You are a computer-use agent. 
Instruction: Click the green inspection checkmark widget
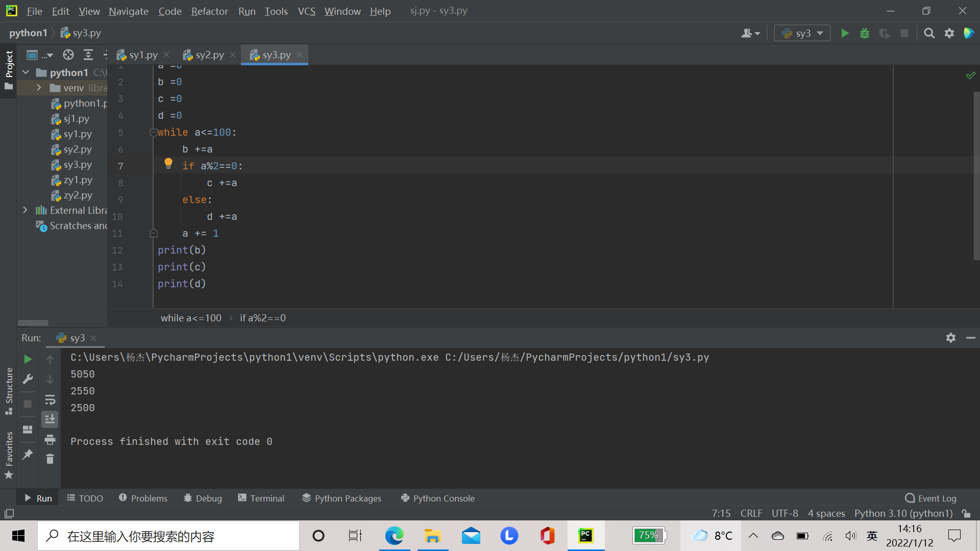click(x=970, y=76)
